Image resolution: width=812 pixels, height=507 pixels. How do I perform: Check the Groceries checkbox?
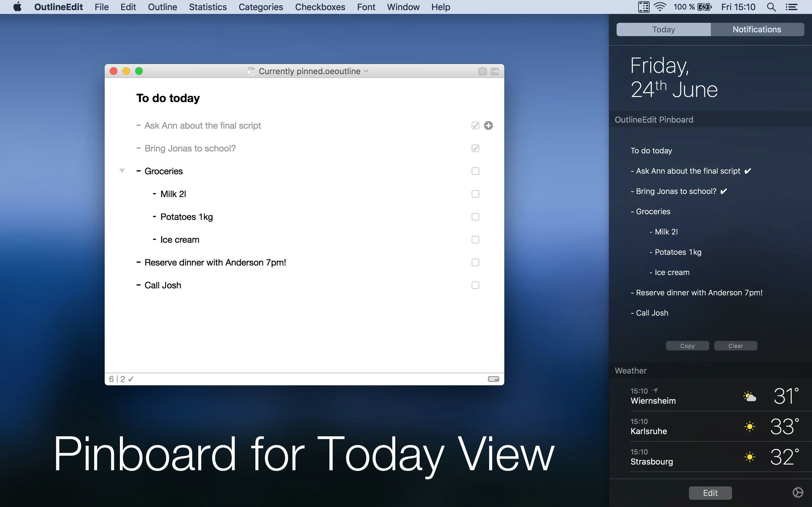point(475,171)
